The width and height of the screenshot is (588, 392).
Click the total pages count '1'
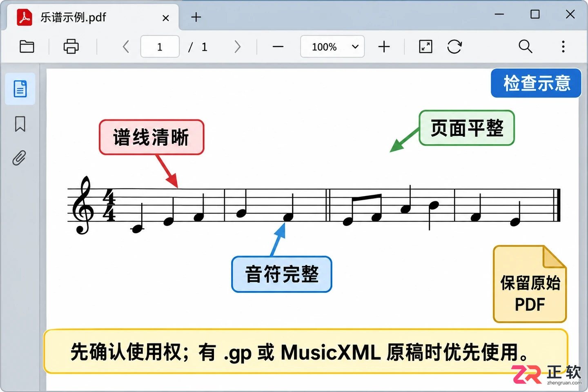coord(205,47)
